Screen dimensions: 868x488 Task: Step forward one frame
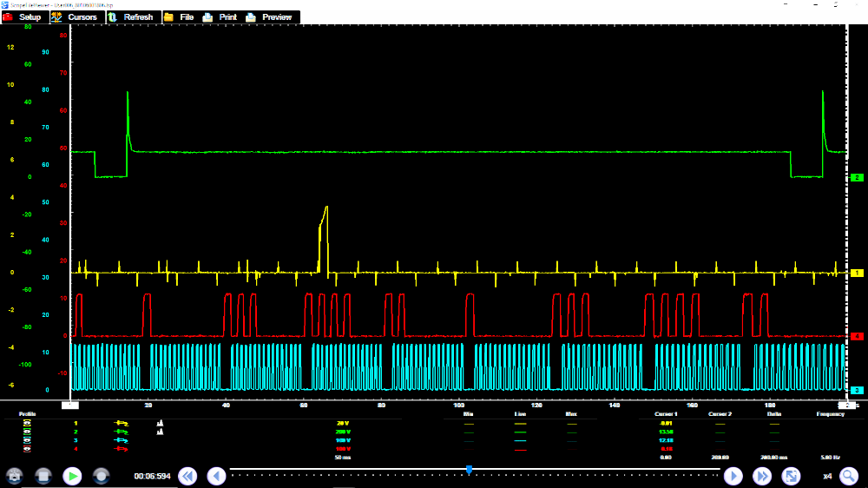(733, 476)
